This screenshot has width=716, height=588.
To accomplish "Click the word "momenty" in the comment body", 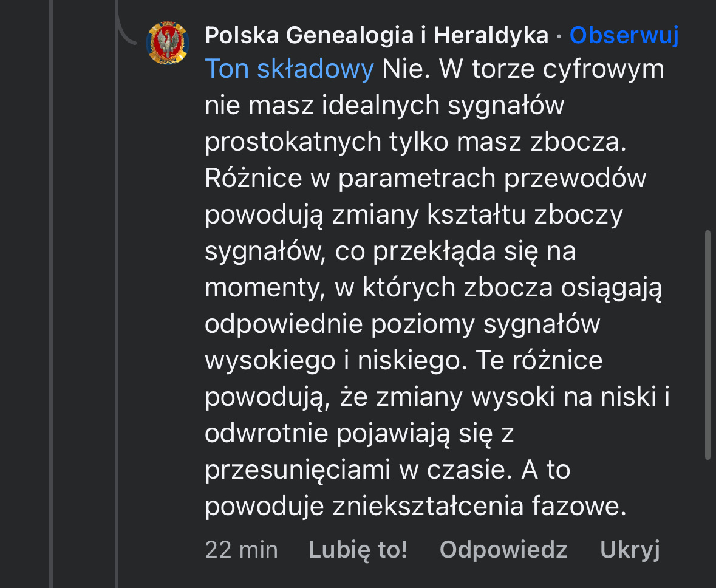I will click(x=262, y=288).
